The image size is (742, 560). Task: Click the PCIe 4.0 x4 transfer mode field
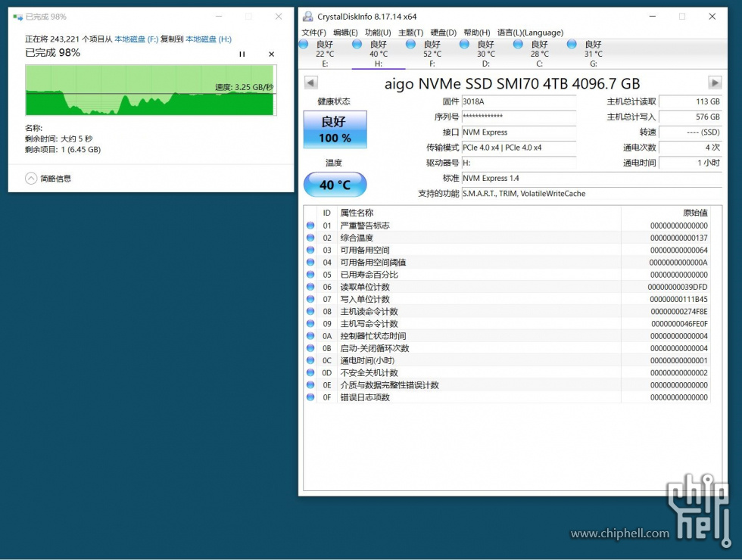click(x=519, y=148)
